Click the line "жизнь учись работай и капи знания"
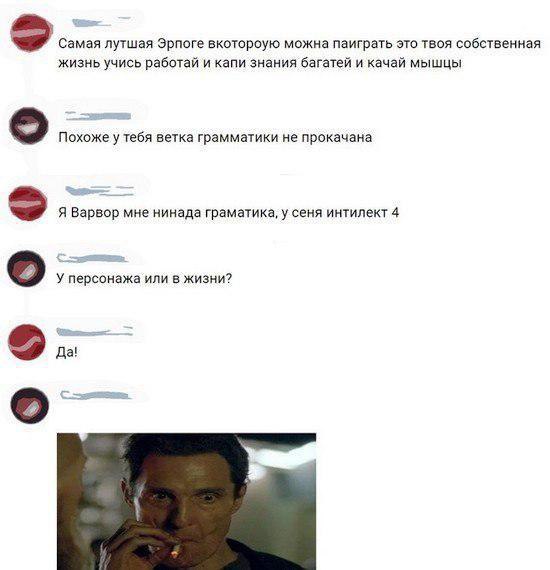550x570 pixels. click(260, 63)
